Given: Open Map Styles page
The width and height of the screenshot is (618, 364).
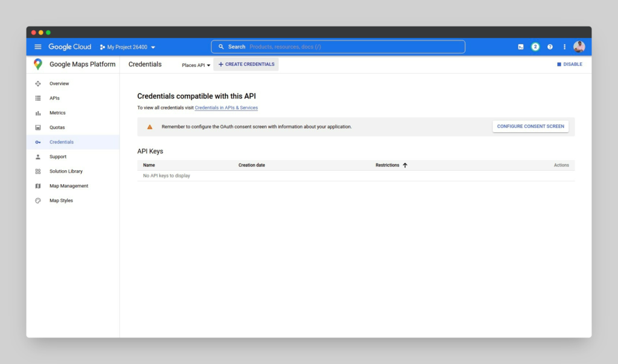Looking at the screenshot, I should [73, 200].
